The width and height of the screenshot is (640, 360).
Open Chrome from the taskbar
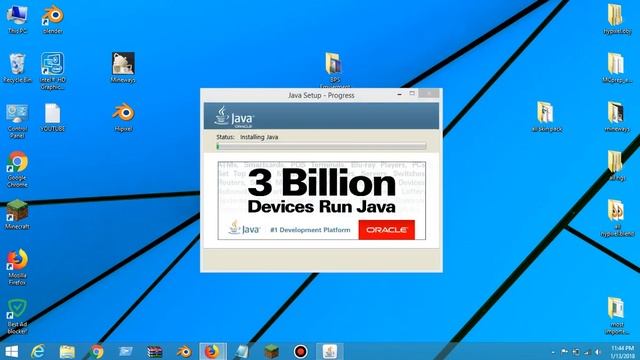point(97,351)
